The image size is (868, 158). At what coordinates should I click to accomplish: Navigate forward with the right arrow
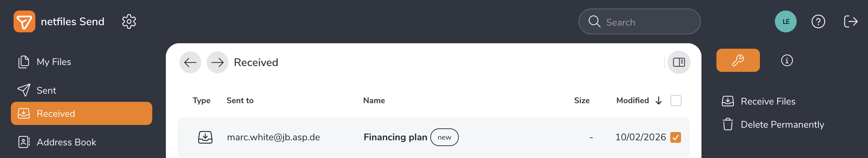point(218,62)
